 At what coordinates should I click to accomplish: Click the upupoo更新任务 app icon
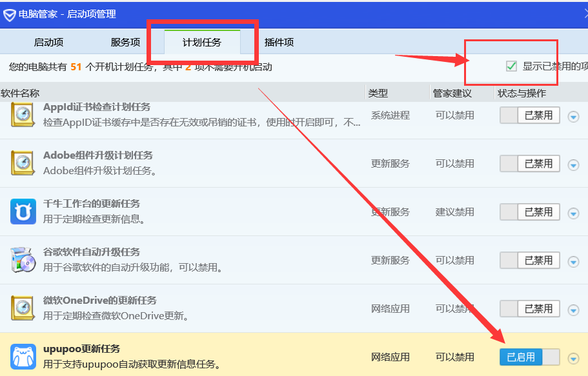23,357
